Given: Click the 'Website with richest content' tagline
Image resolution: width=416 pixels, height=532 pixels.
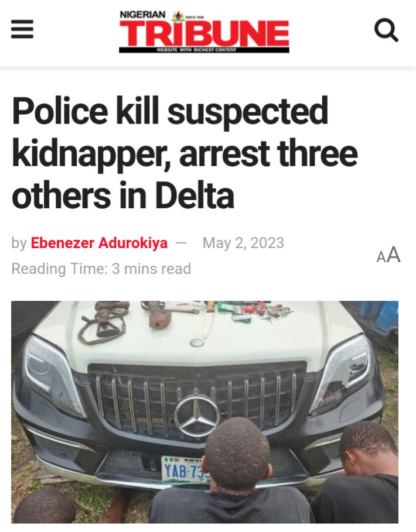Looking at the screenshot, I should [196, 50].
